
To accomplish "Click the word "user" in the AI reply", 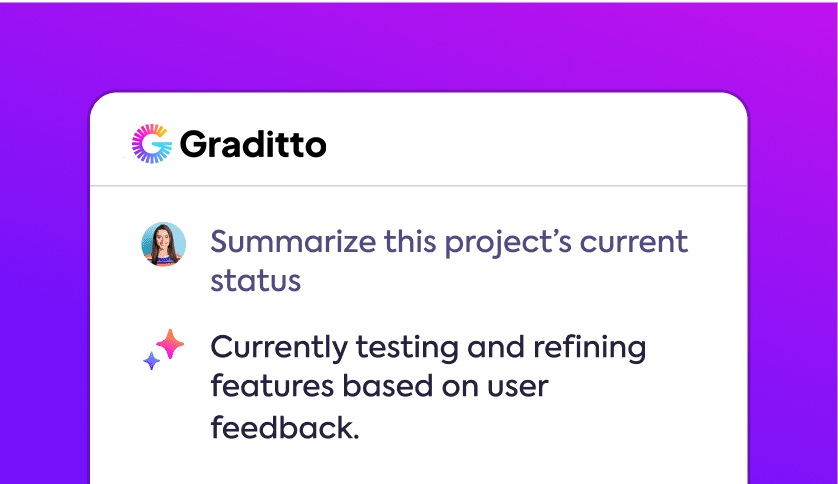I will 517,388.
